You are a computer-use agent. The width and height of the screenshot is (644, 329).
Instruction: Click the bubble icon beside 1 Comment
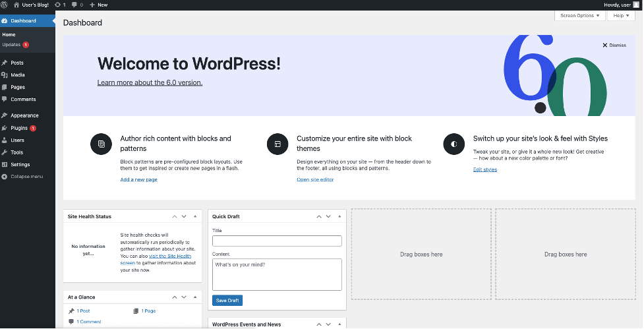(x=71, y=322)
